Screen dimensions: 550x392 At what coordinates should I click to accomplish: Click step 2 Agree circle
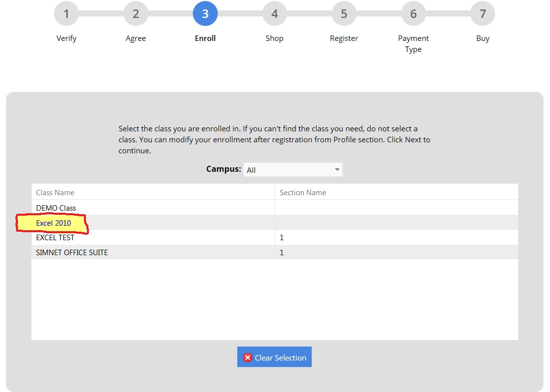[136, 13]
